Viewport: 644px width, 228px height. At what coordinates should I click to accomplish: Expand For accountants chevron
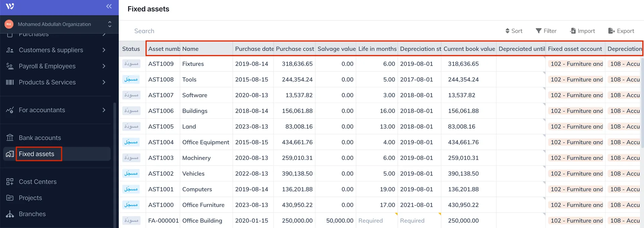click(x=104, y=110)
